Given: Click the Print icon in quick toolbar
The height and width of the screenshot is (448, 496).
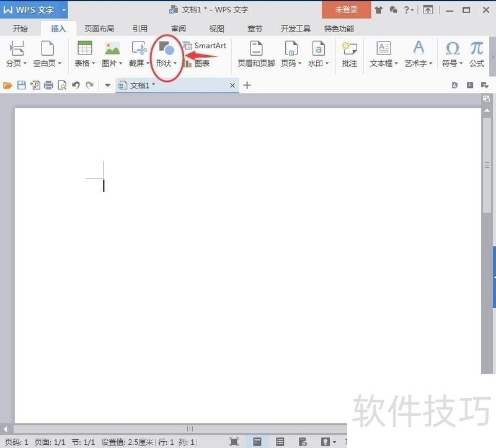Looking at the screenshot, I should pyautogui.click(x=49, y=85).
